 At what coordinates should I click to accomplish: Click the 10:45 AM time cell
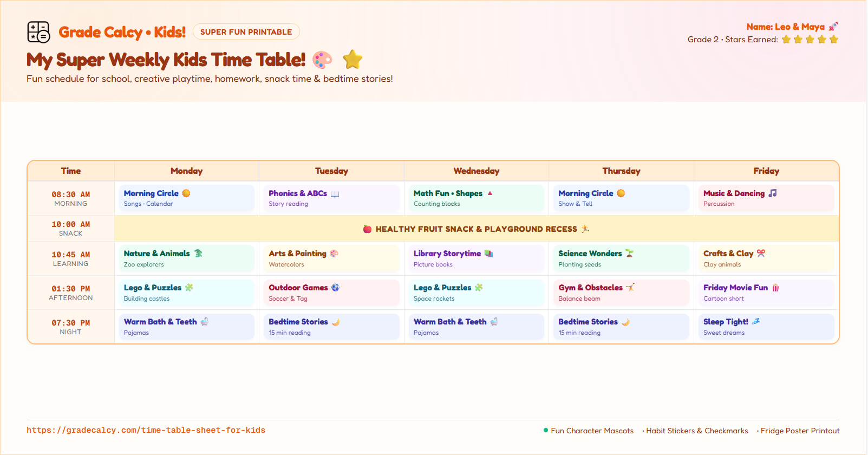71,258
